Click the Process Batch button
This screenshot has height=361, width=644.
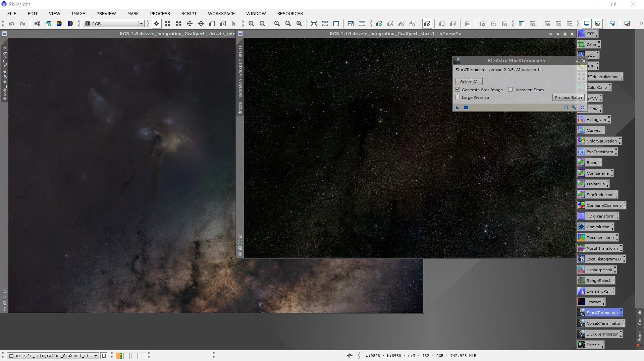(568, 98)
